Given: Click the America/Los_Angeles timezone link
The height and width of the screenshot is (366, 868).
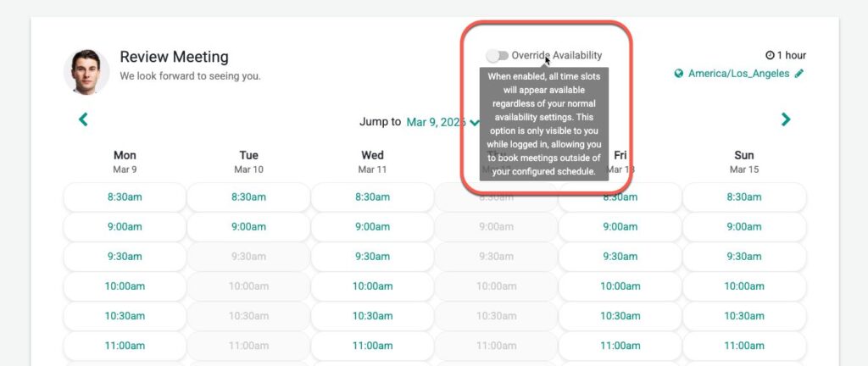Looking at the screenshot, I should click(738, 74).
